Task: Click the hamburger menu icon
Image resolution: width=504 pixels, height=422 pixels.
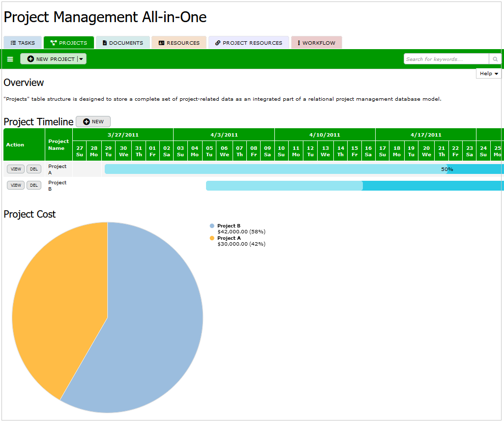Action: (10, 59)
